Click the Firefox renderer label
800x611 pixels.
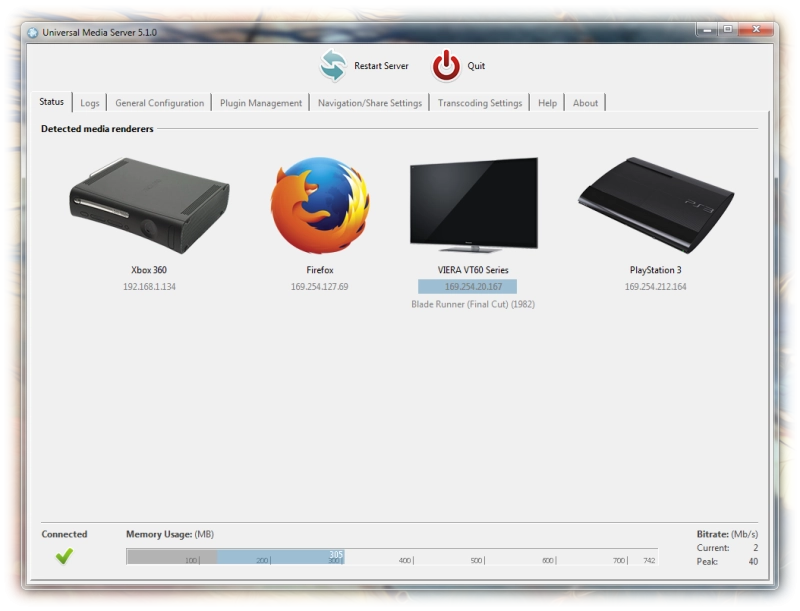pos(320,270)
